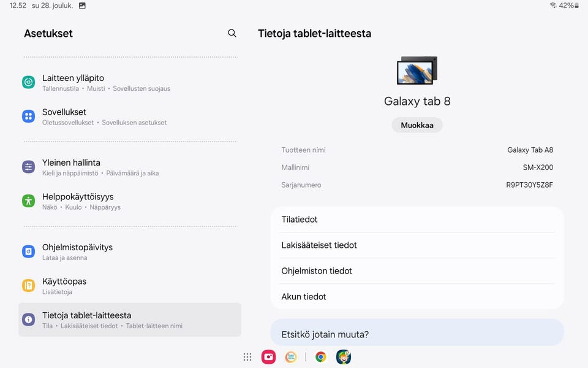Open Akun tiedot battery information
This screenshot has width=588, height=368.
(x=417, y=297)
